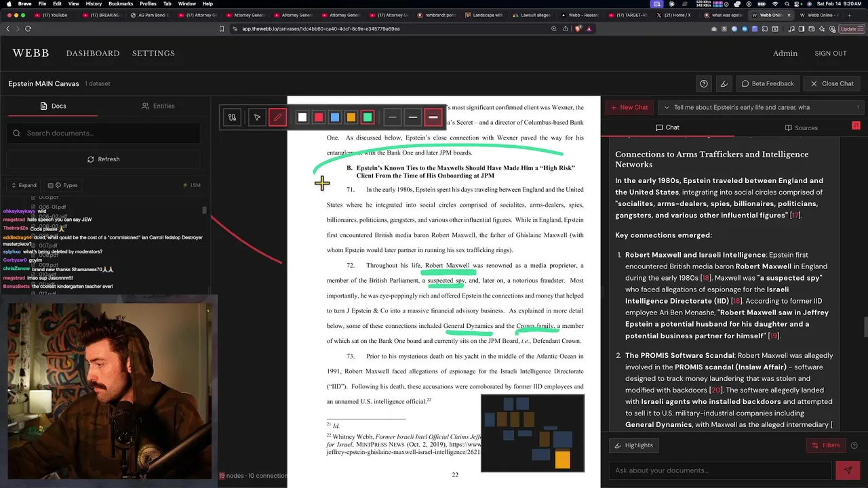
Task: Open the Entities tab
Action: pyautogui.click(x=158, y=106)
